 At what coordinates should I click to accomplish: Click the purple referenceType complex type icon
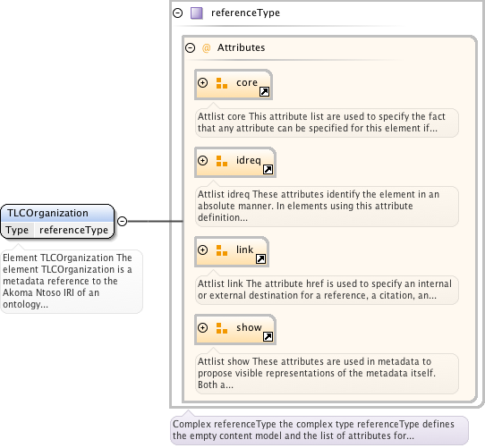click(196, 13)
